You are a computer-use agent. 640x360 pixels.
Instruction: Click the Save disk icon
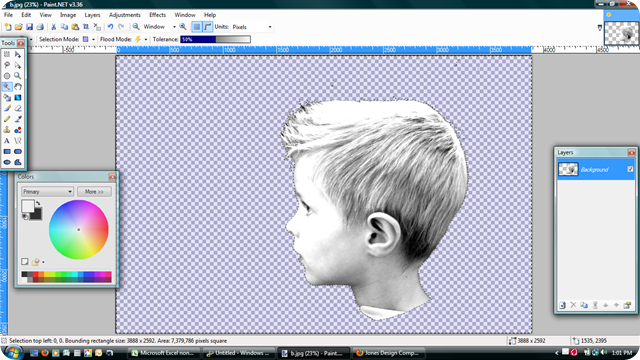click(29, 27)
